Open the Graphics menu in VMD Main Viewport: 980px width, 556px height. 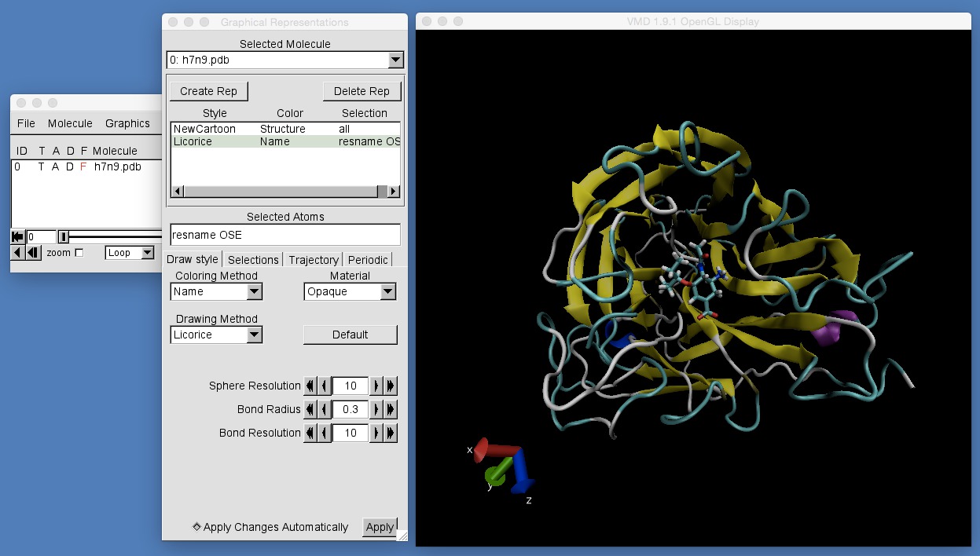(127, 123)
